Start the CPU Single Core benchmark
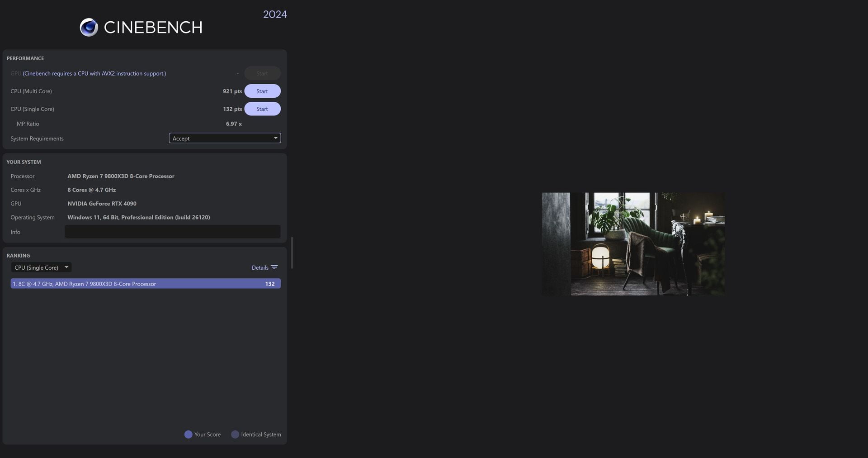This screenshot has width=868, height=458. point(262,109)
